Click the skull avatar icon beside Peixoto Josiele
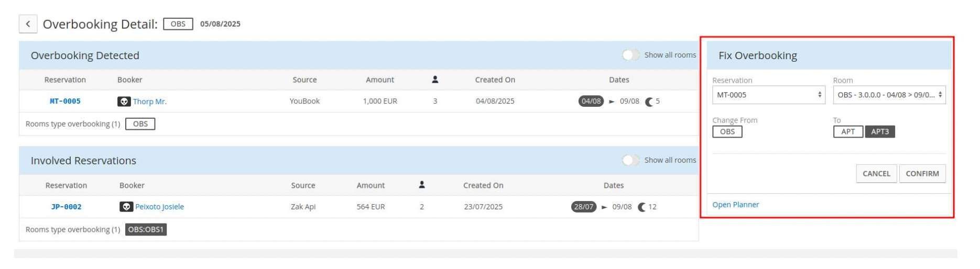This screenshot has height=269, width=980. pyautogui.click(x=126, y=207)
